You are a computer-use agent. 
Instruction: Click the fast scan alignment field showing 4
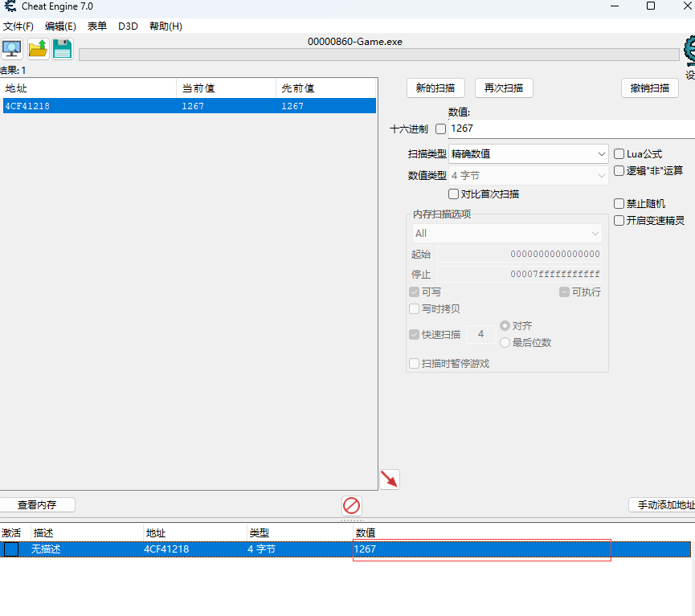pos(481,334)
